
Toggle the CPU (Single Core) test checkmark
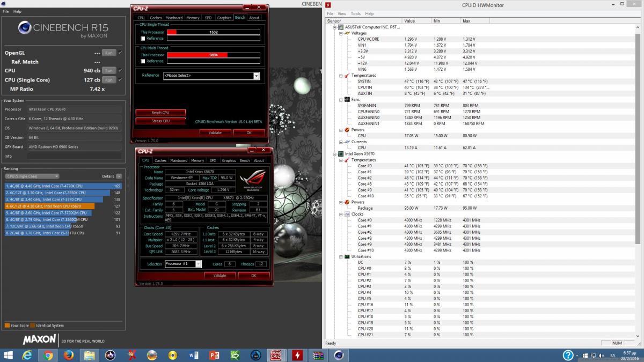click(120, 79)
